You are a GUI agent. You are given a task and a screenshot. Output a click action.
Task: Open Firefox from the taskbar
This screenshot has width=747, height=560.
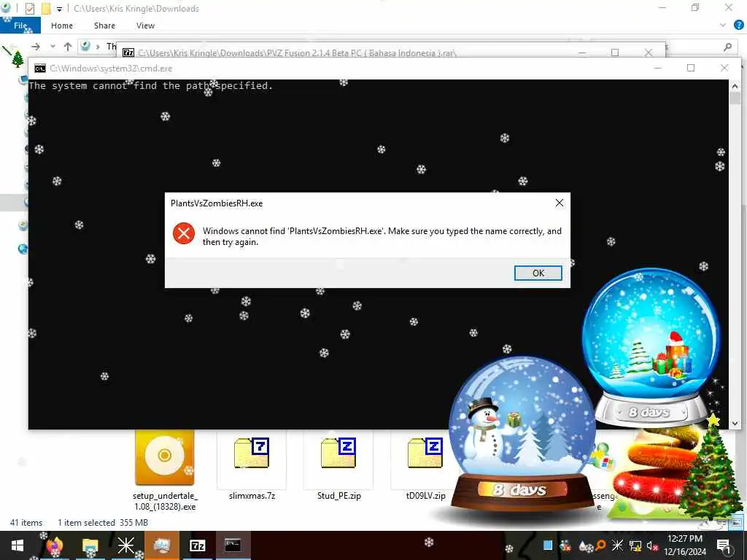(x=55, y=545)
